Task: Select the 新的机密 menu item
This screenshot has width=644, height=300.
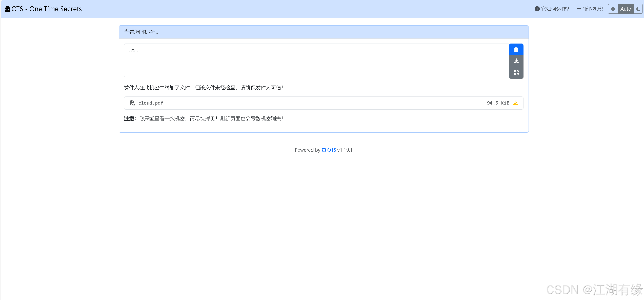Action: point(592,9)
